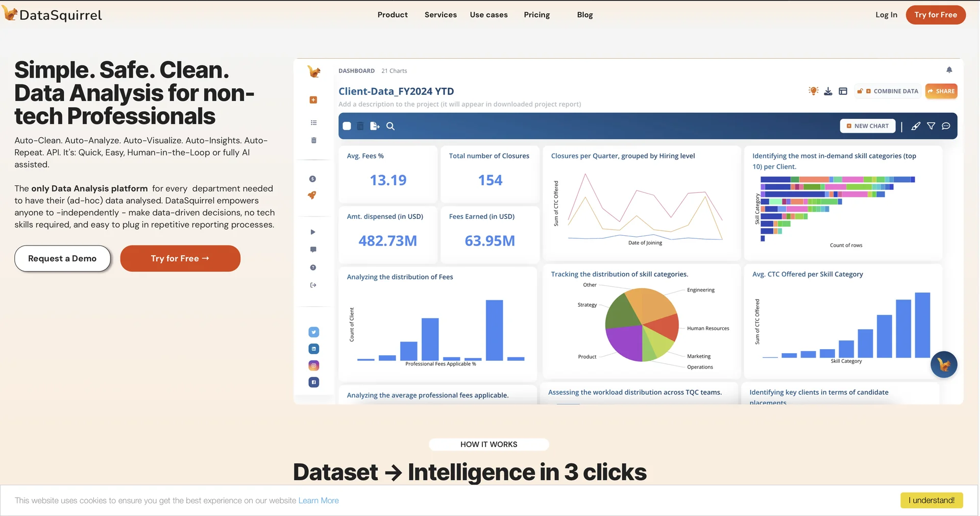Open the Learn More cookie link
980x516 pixels.
click(x=318, y=501)
